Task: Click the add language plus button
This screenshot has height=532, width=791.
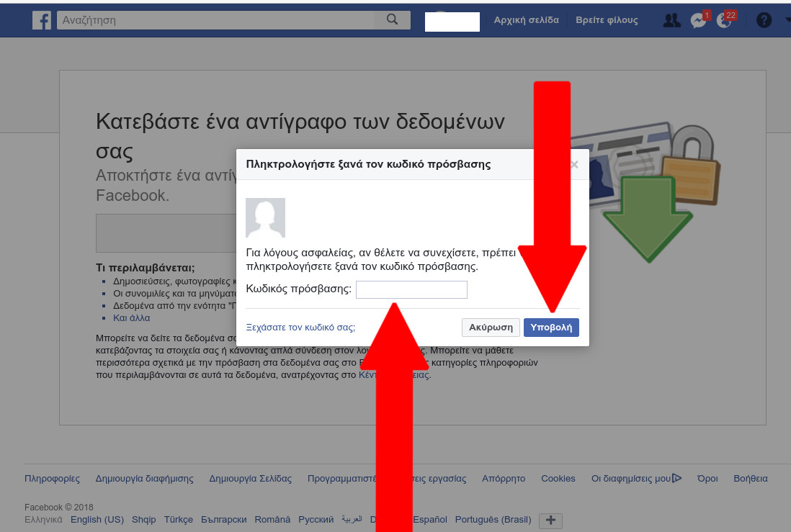Action: pos(550,520)
